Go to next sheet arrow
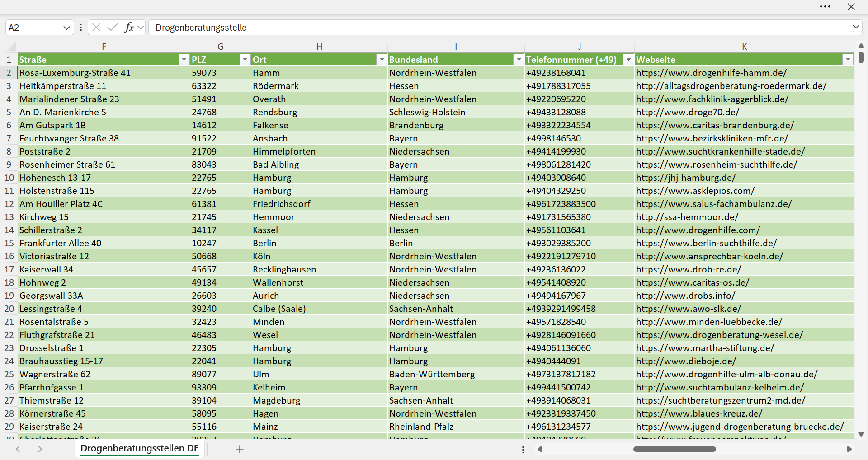The width and height of the screenshot is (868, 460). click(x=40, y=449)
